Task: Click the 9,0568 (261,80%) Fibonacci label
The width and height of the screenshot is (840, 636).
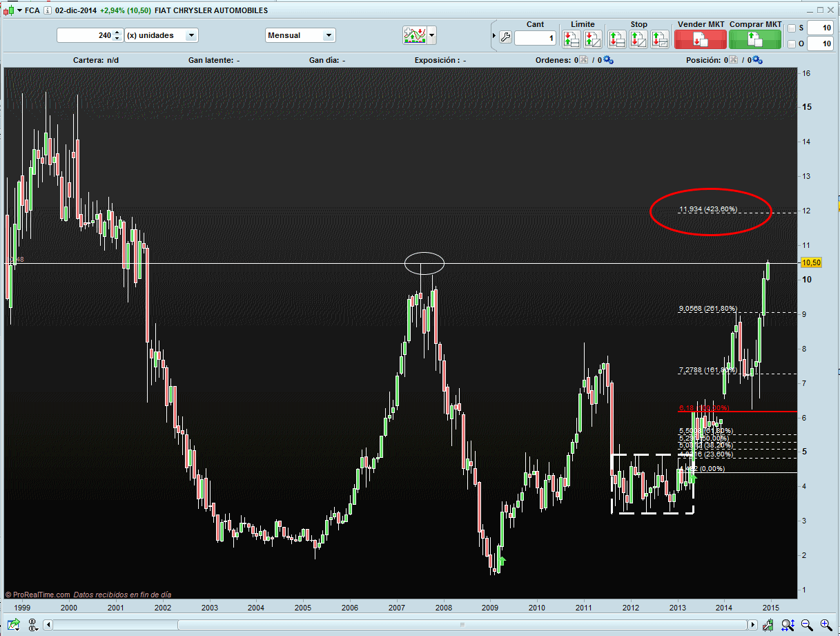Action: coord(708,309)
